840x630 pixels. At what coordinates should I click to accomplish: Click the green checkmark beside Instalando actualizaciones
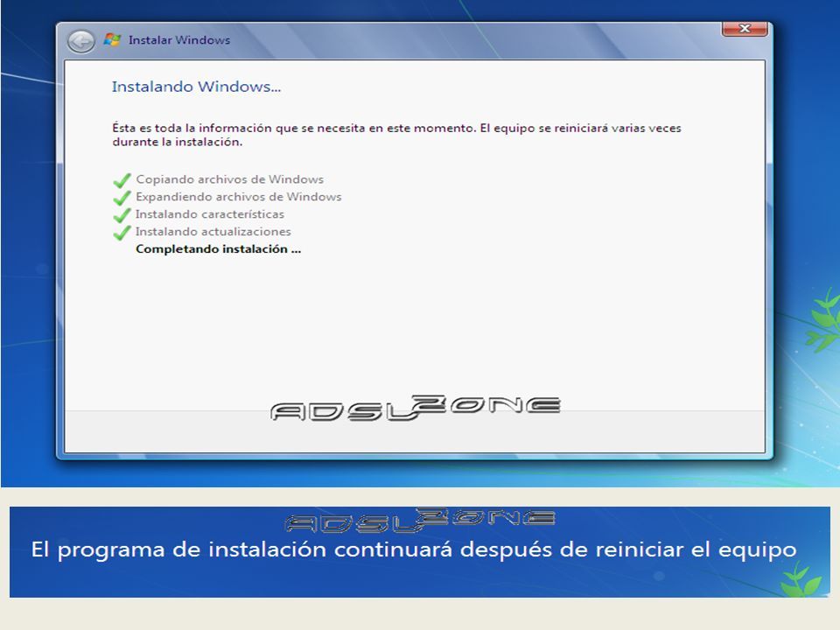[x=122, y=233]
